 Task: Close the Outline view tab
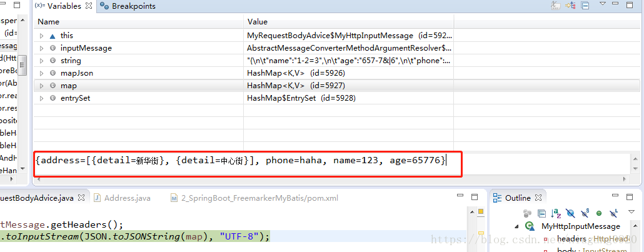click(x=539, y=198)
